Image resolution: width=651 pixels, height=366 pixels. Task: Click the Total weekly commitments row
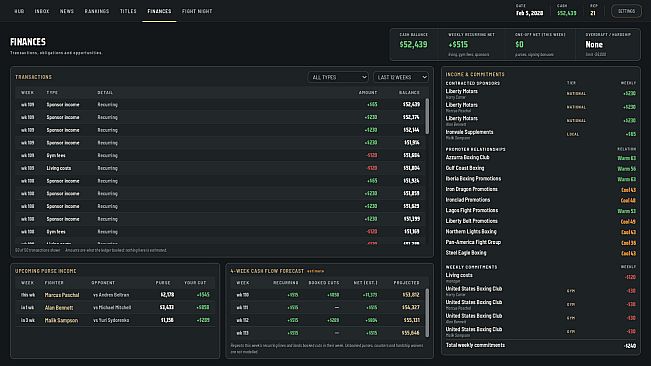pyautogui.click(x=541, y=345)
